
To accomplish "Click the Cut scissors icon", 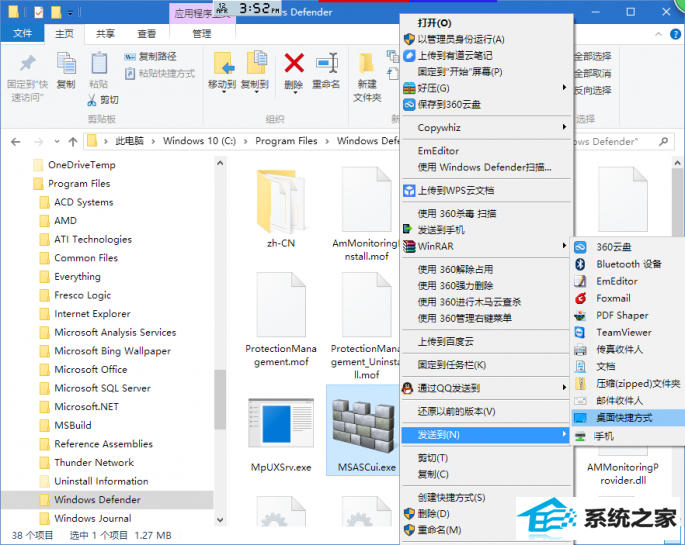I will [x=92, y=100].
